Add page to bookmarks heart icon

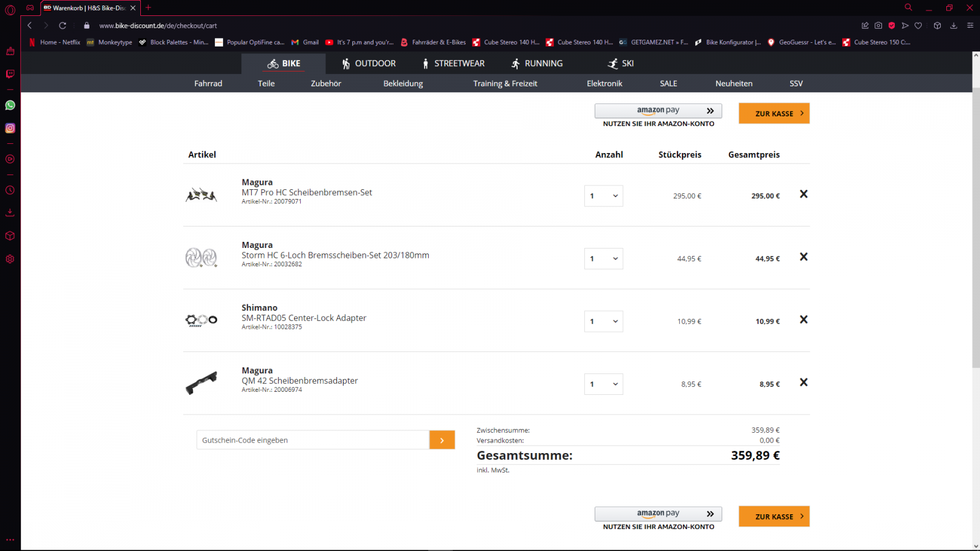tap(918, 26)
